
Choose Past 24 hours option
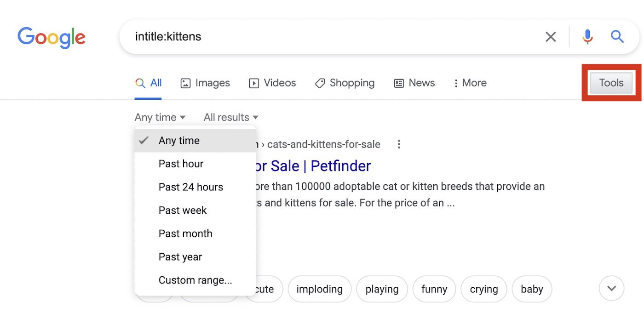190,187
